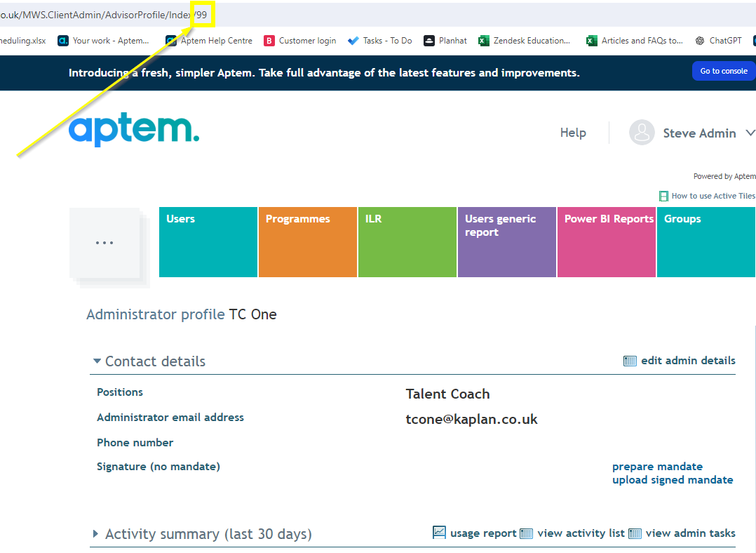
Task: Click the Powered by Aptem text
Action: [x=724, y=177]
